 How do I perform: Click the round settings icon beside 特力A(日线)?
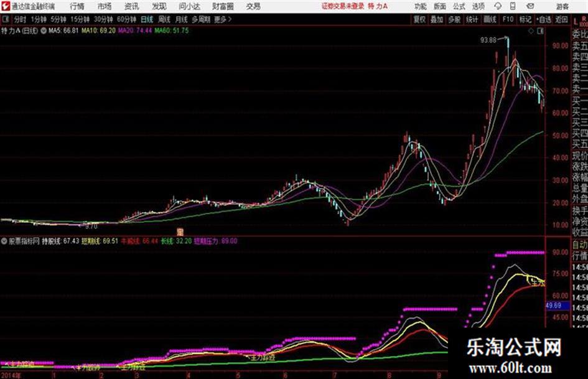[x=44, y=30]
